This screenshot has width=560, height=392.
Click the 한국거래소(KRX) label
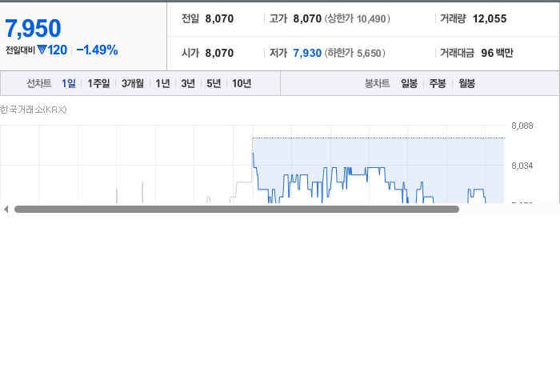(34, 110)
